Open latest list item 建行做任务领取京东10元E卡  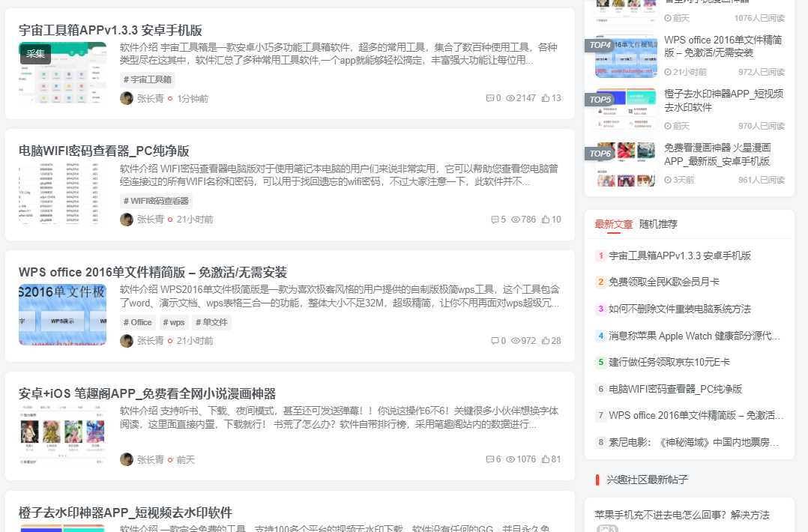coord(669,362)
